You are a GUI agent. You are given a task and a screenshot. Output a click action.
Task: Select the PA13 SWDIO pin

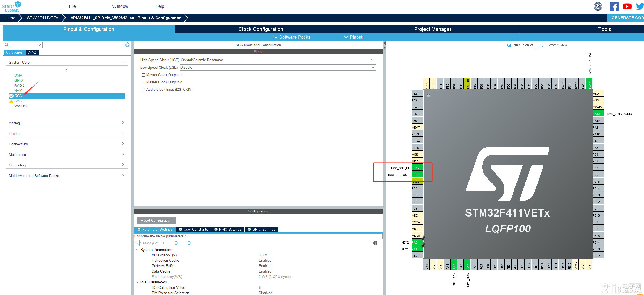[598, 114]
